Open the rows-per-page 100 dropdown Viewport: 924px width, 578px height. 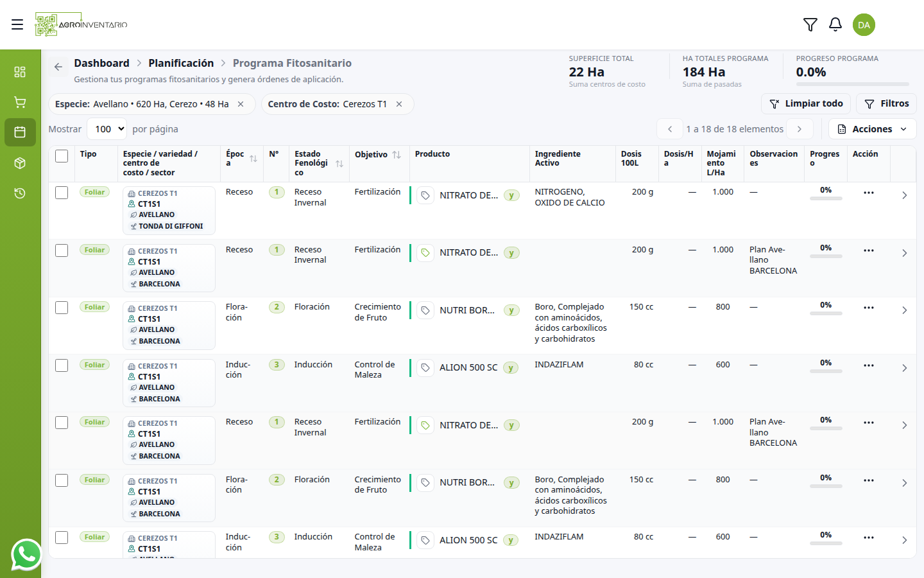click(107, 129)
